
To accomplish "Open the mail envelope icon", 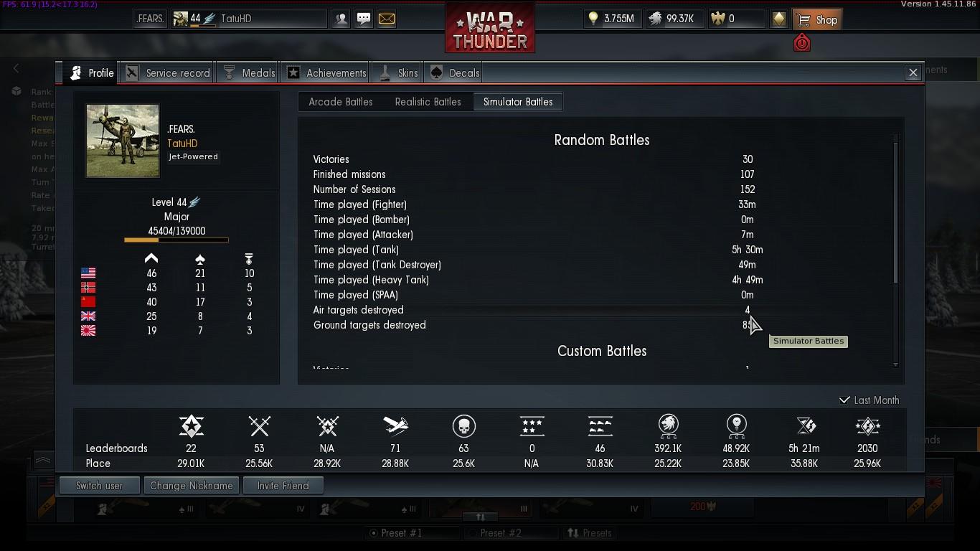I will tap(387, 19).
